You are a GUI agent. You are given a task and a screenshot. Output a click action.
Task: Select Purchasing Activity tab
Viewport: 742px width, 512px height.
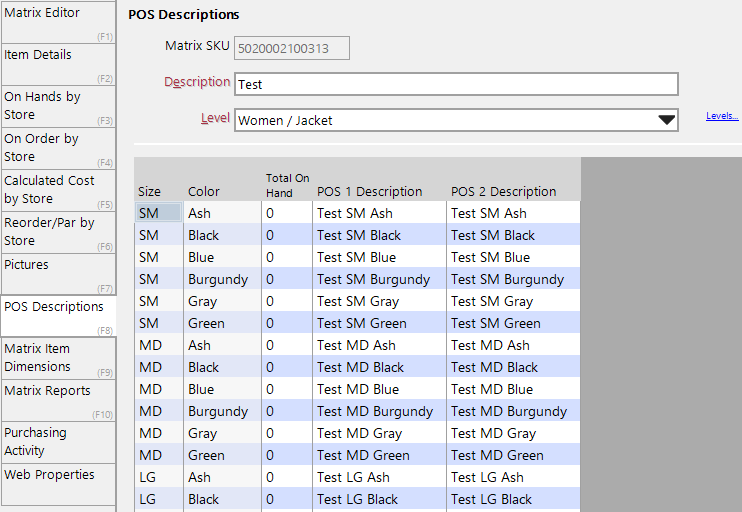[x=58, y=442]
